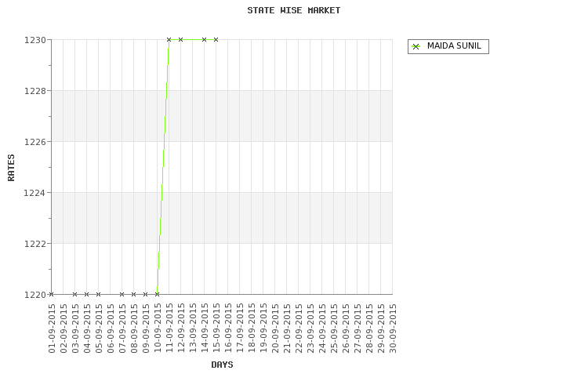Select the 12-09-2015 data point
Image resolution: width=588 pixels, height=392 pixels.
point(181,39)
